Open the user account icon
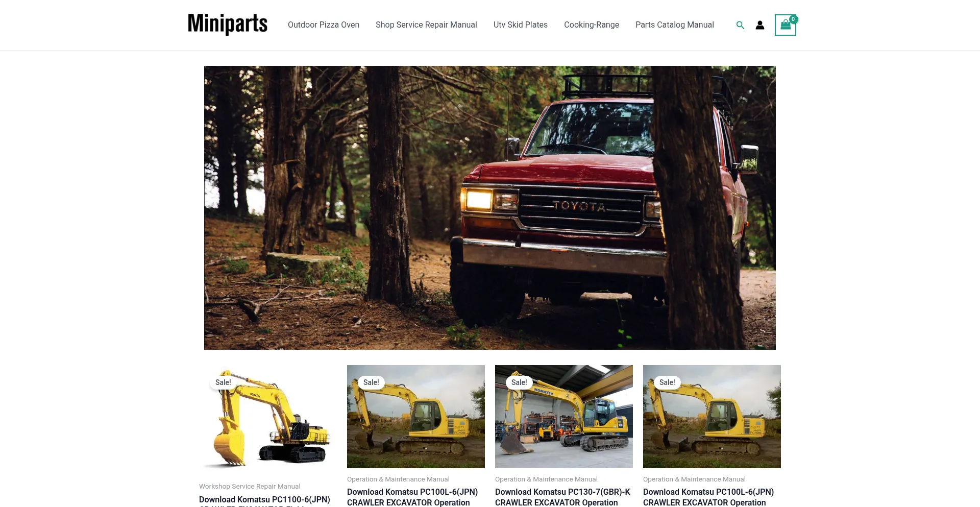980x507 pixels. coord(760,25)
